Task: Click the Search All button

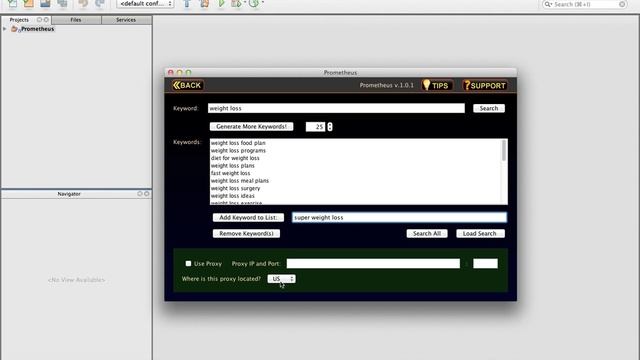Action: click(x=427, y=233)
